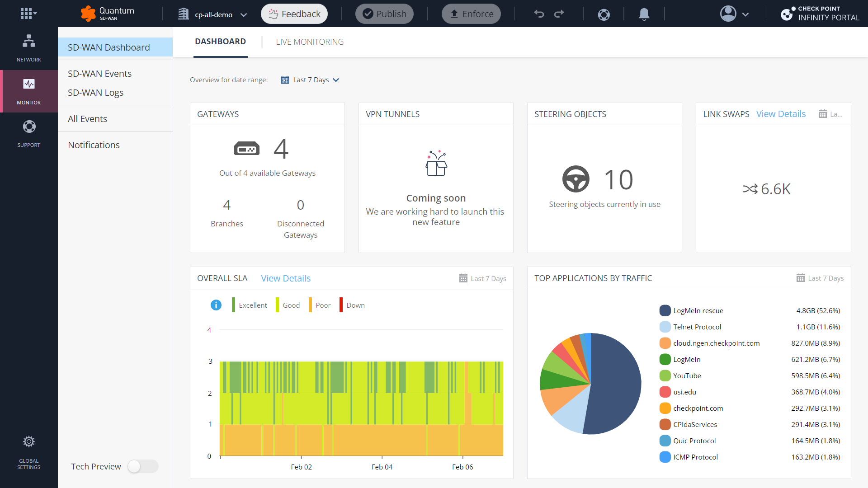Select the Monitor sidebar section
Image resolution: width=868 pixels, height=488 pixels.
[x=29, y=91]
